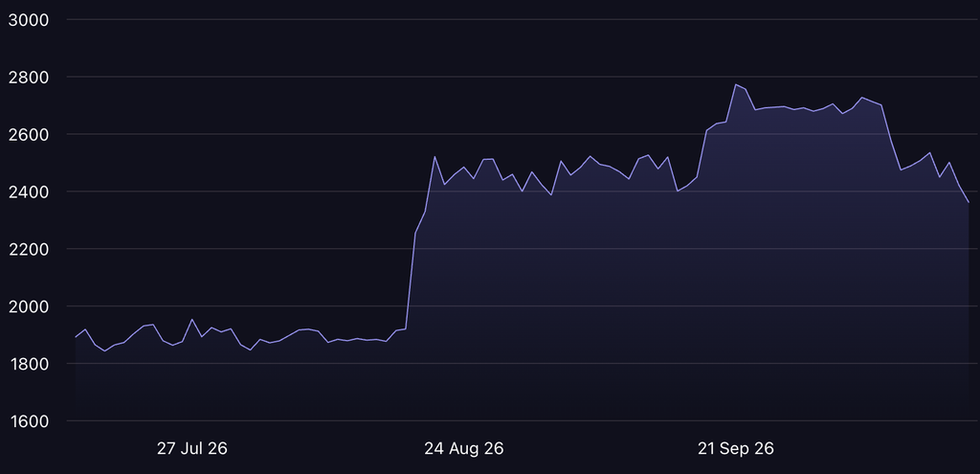Click the 2800 y-axis label
The width and height of the screenshot is (980, 474).
pyautogui.click(x=28, y=77)
